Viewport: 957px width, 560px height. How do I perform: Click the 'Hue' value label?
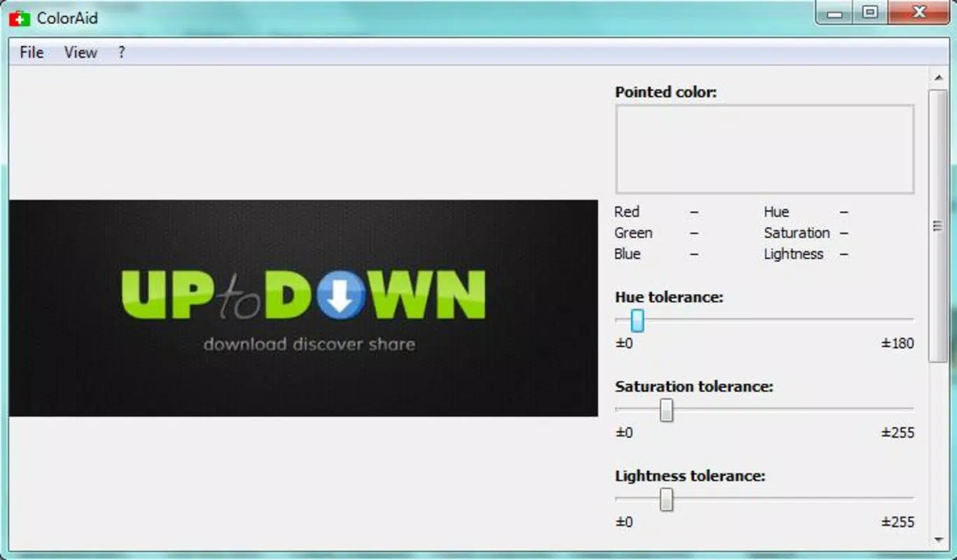(776, 211)
